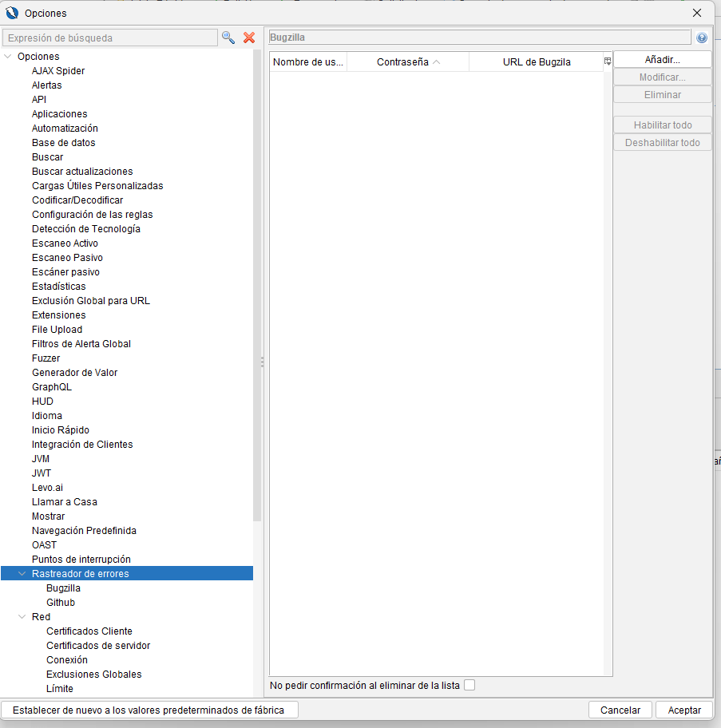Select the Bugzilla tree entry
721x728 pixels.
click(63, 588)
